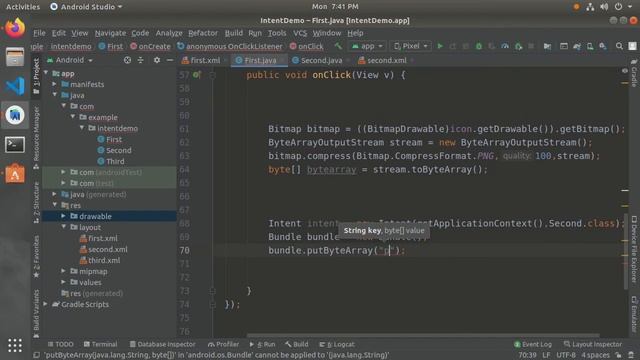Open Search Everywhere magnifier icon

[619, 46]
